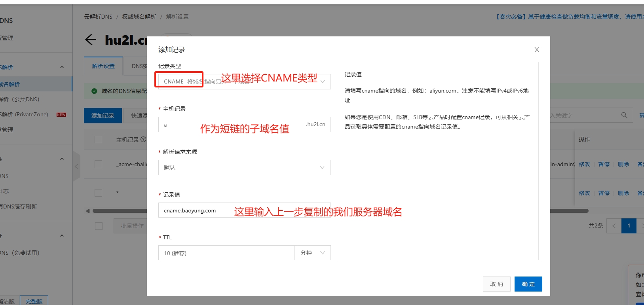This screenshot has height=305, width=644.
Task: Click the search magnifier icon
Action: [x=624, y=115]
